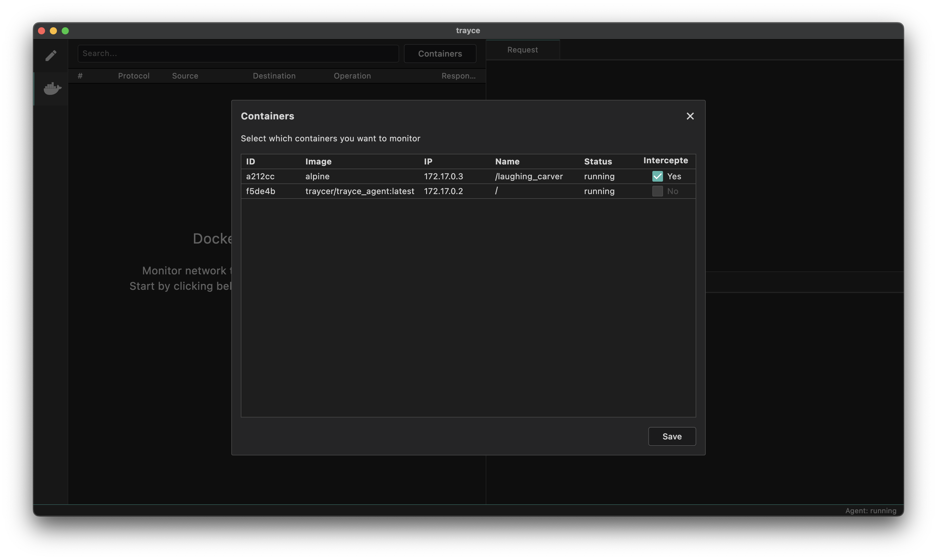
Task: Click the green maximize window button
Action: pyautogui.click(x=65, y=31)
